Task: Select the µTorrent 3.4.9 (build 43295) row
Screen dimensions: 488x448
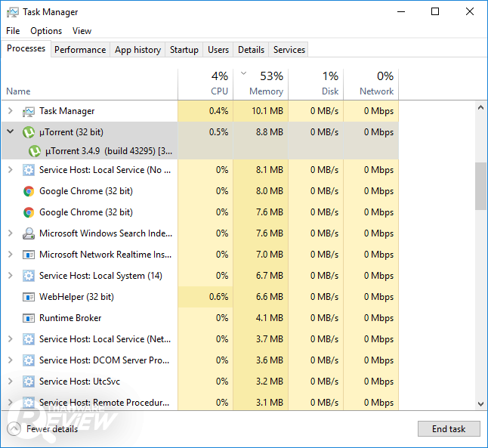Action: [199, 151]
